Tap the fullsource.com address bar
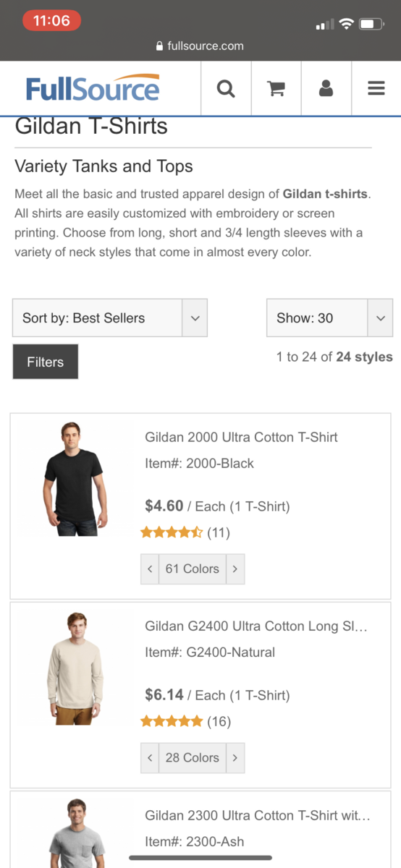The image size is (401, 868). 200,46
